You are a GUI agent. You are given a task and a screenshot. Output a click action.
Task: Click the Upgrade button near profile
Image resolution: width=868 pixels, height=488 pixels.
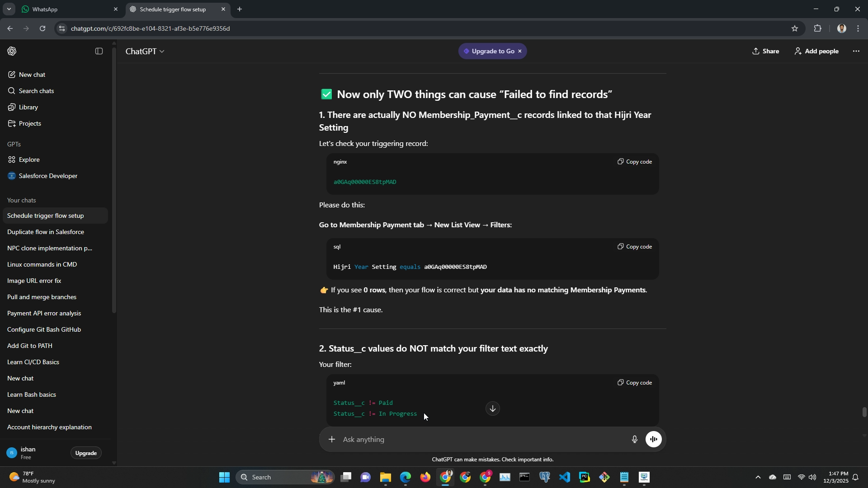tap(86, 453)
